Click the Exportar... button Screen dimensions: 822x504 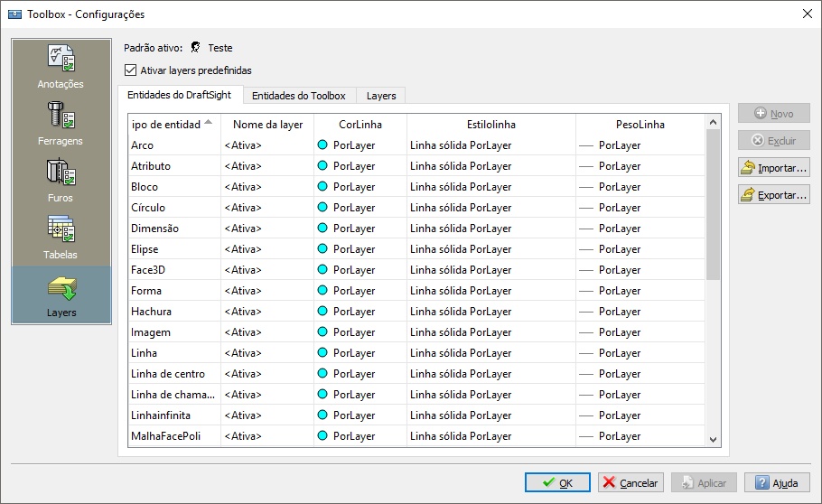(774, 195)
